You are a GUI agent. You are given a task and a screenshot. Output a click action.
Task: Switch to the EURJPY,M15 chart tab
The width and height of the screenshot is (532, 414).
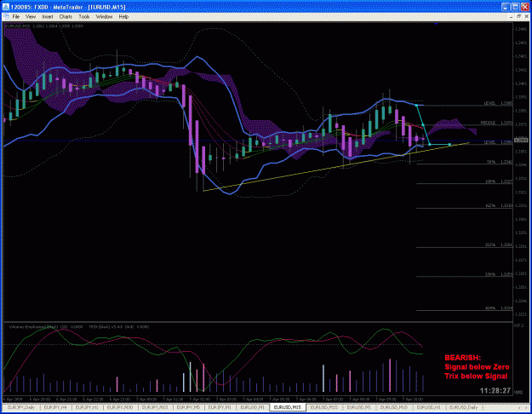[155, 407]
